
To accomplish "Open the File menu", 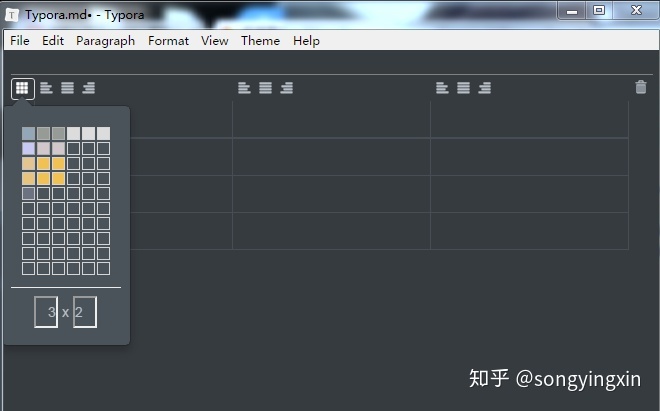I will coord(20,41).
